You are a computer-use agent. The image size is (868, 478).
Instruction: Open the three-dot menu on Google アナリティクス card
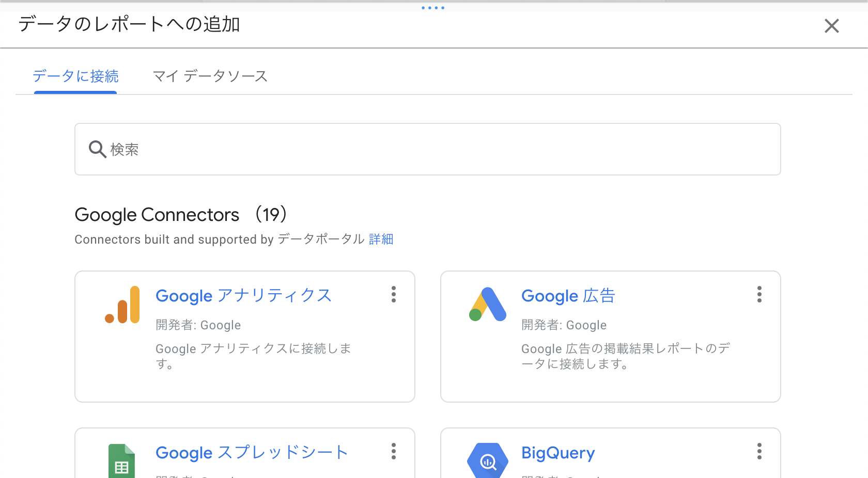393,294
